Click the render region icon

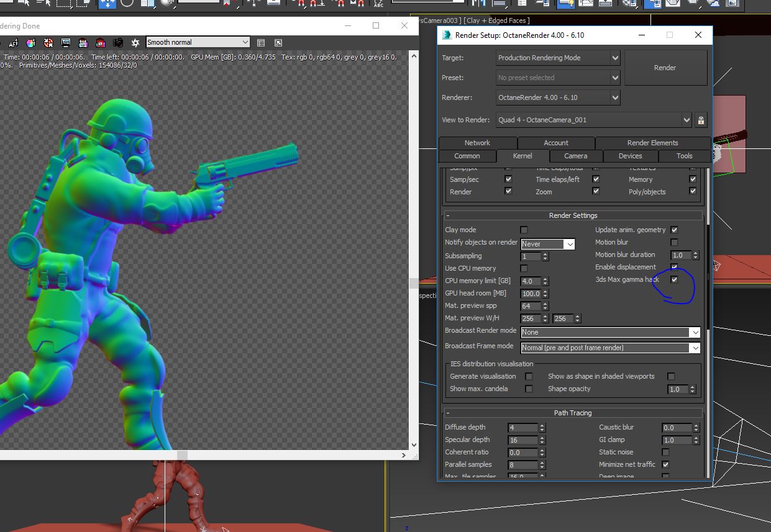click(x=83, y=43)
